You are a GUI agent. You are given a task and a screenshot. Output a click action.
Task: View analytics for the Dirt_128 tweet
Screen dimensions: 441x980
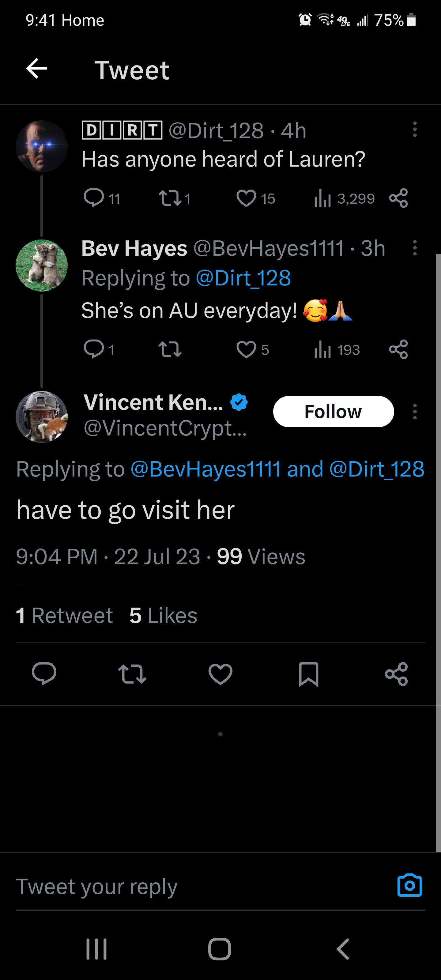(323, 198)
